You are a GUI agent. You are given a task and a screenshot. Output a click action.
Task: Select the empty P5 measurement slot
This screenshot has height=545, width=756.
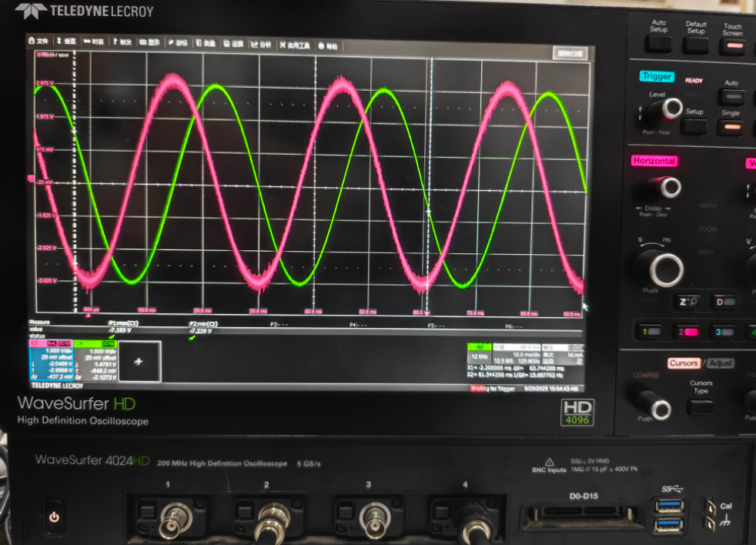point(436,326)
